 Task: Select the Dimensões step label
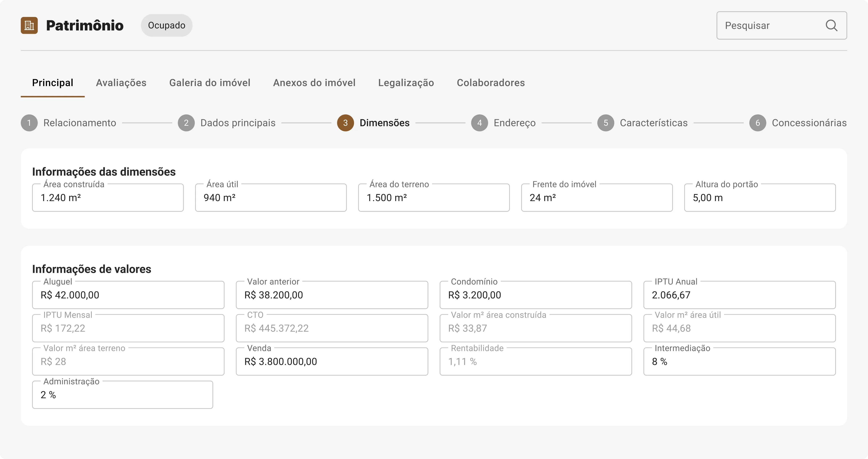384,123
